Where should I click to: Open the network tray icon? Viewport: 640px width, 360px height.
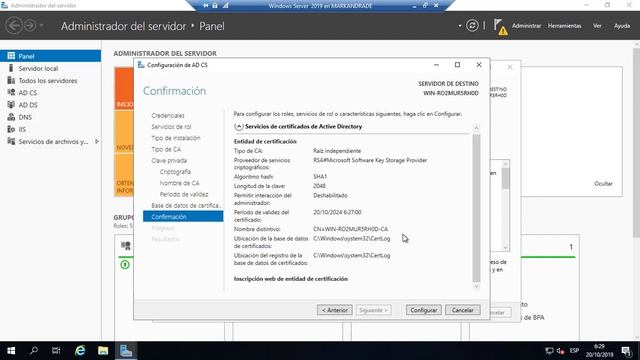click(x=549, y=351)
